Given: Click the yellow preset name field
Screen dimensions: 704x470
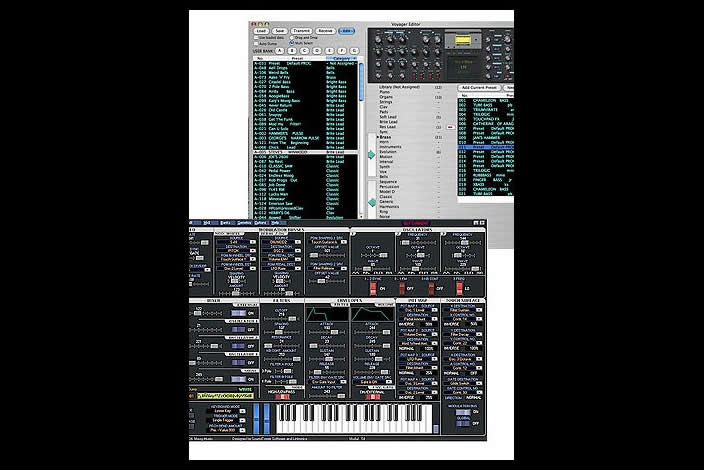Looking at the screenshot, I should tap(225, 396).
